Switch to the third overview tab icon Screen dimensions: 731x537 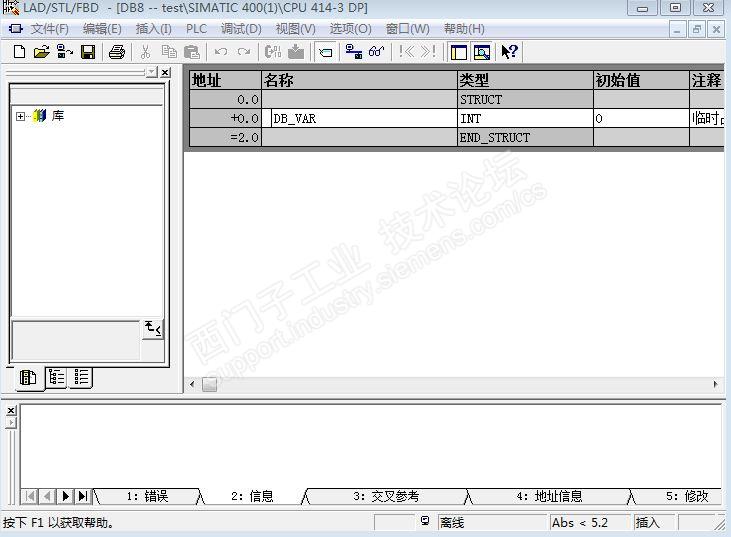(81, 377)
